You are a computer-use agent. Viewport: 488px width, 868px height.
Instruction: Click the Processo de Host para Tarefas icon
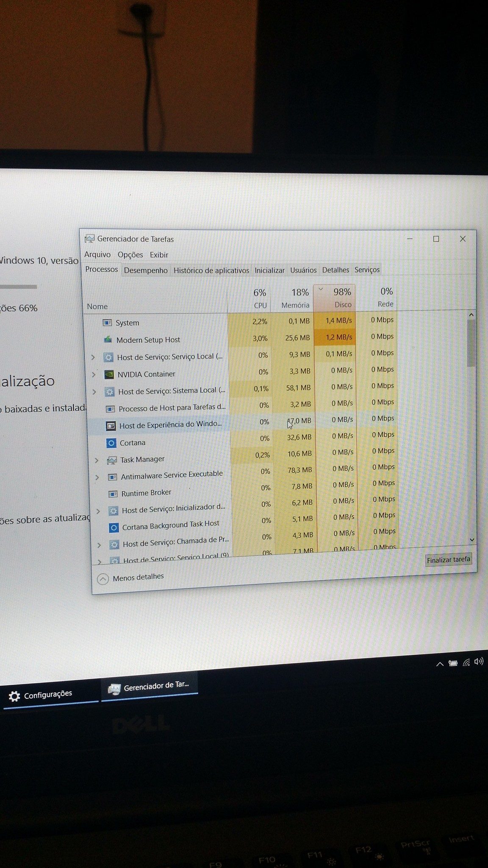(110, 409)
